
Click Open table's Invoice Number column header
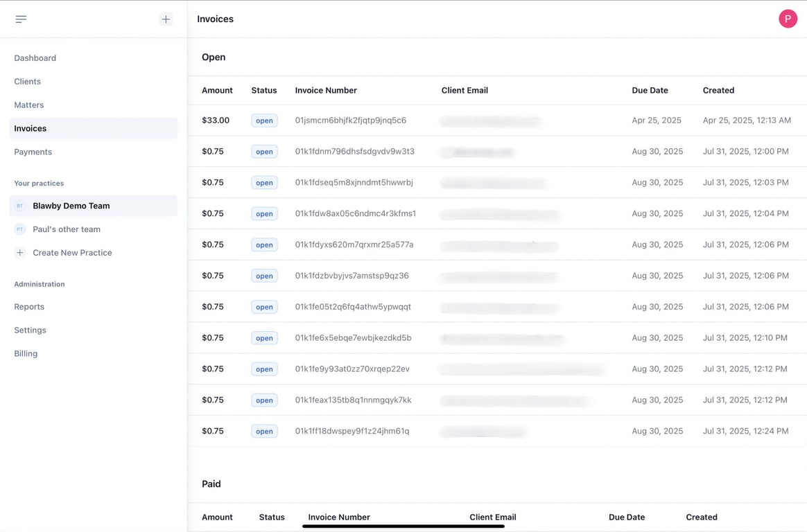coord(326,90)
